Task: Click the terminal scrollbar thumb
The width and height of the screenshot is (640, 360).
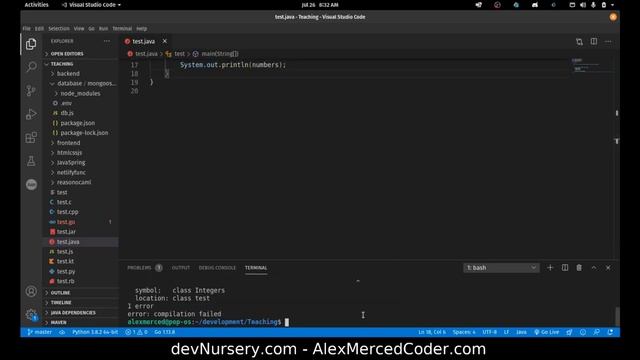Action: [617, 316]
